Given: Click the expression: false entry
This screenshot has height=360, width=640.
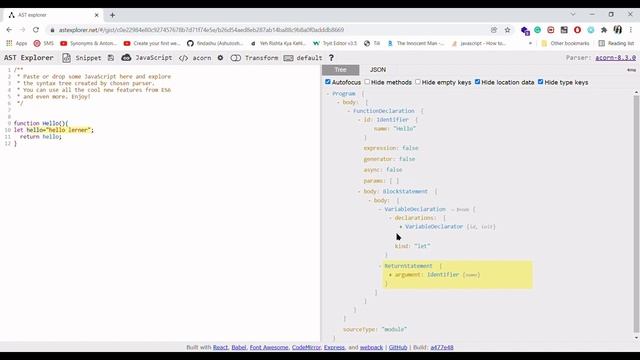Looking at the screenshot, I should [x=391, y=148].
